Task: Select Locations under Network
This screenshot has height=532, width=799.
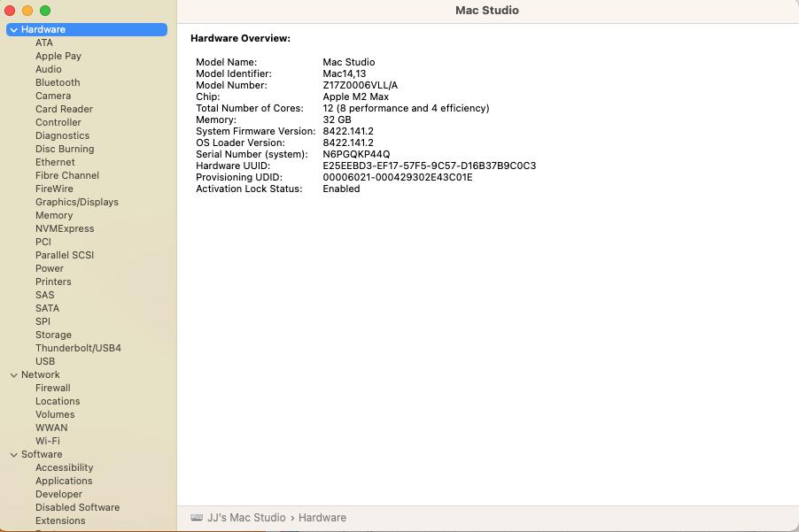Action: [x=58, y=401]
